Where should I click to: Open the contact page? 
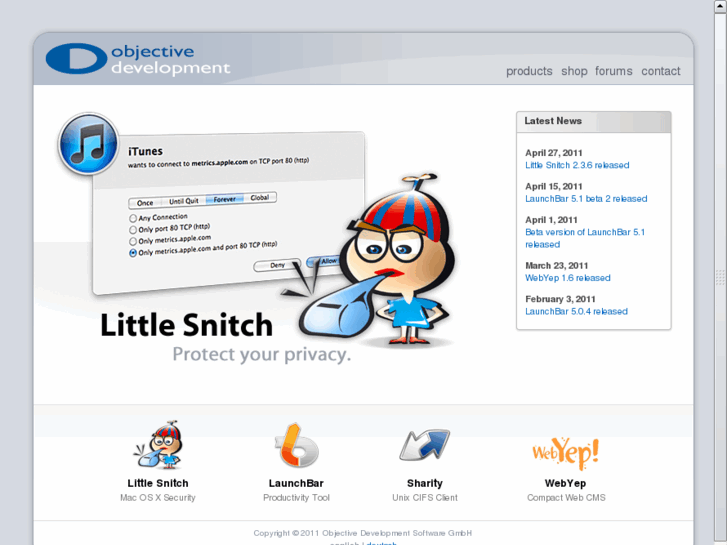coord(661,71)
